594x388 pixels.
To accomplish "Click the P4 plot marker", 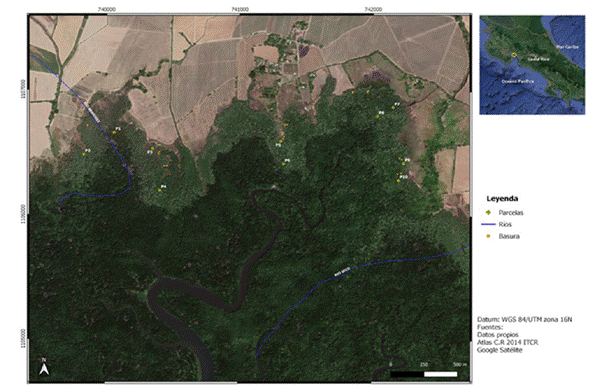I will pyautogui.click(x=160, y=190).
